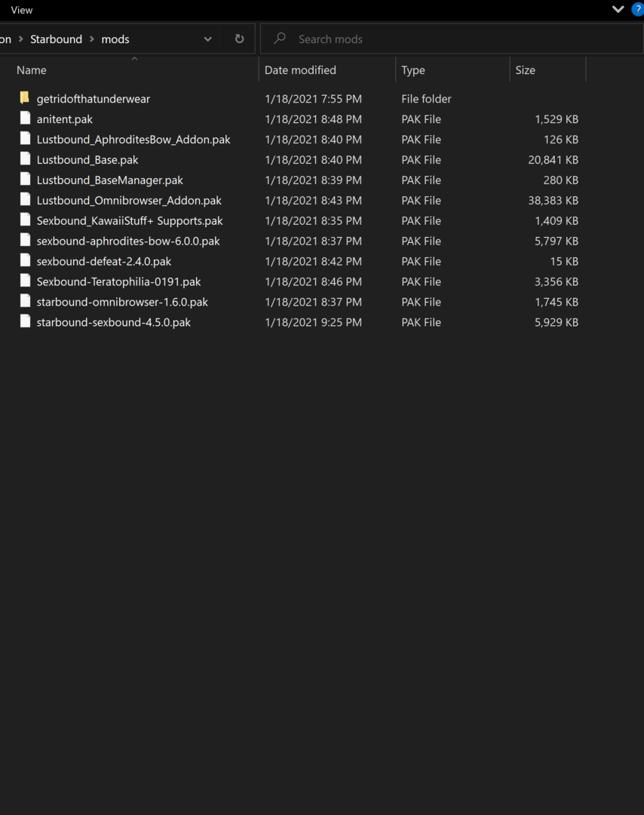644x815 pixels.
Task: Click the 20,841 KB size value
Action: [553, 159]
